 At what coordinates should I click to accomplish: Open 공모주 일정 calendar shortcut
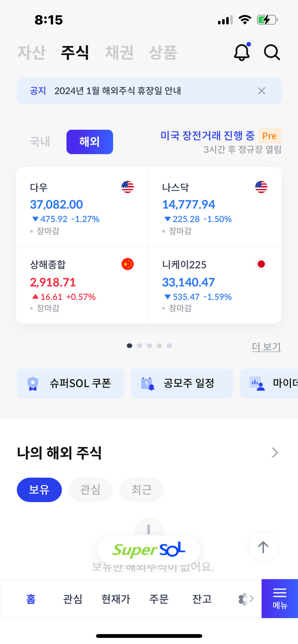tap(182, 383)
